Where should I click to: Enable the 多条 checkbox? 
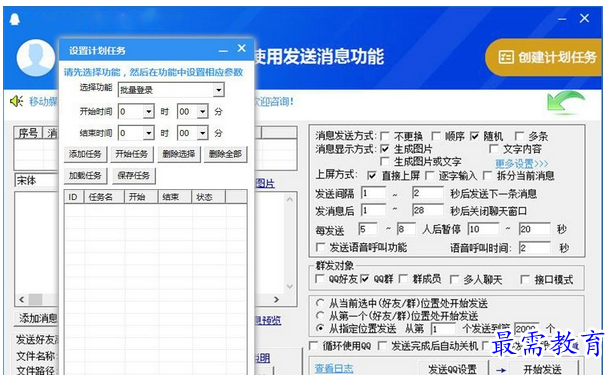tap(520, 136)
